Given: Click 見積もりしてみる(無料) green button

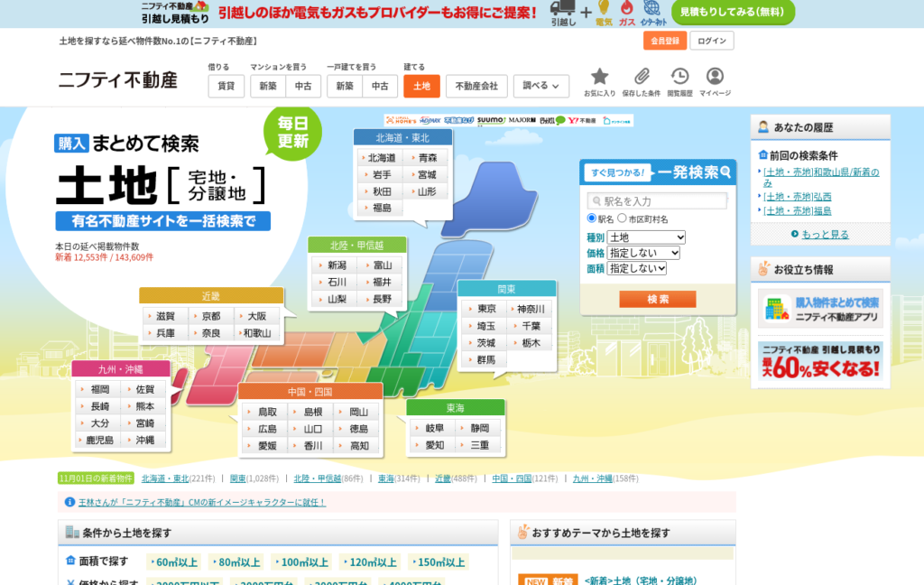Looking at the screenshot, I should (x=733, y=12).
